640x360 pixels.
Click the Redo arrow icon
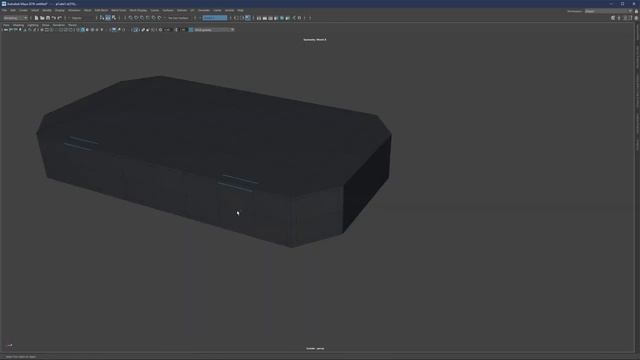60,18
